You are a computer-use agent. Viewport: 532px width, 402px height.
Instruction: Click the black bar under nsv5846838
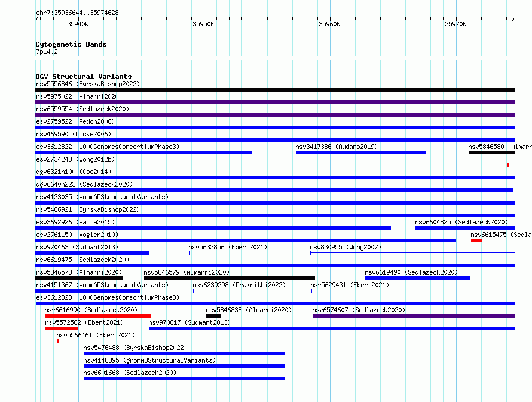point(213,316)
